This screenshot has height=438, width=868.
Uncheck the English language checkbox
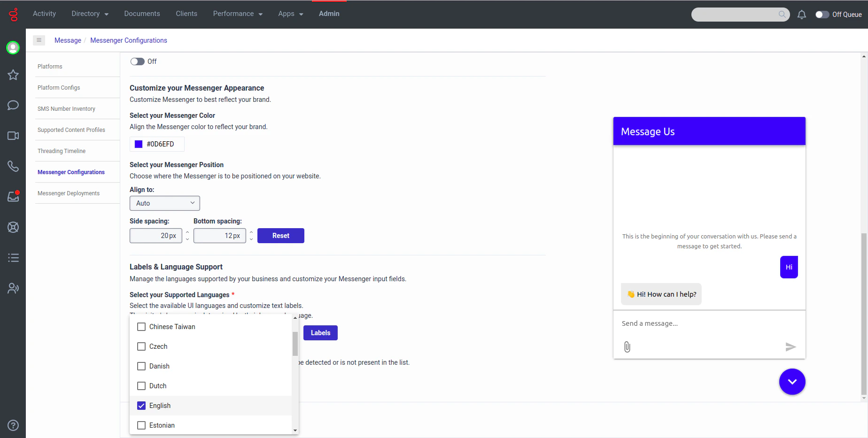tap(141, 406)
